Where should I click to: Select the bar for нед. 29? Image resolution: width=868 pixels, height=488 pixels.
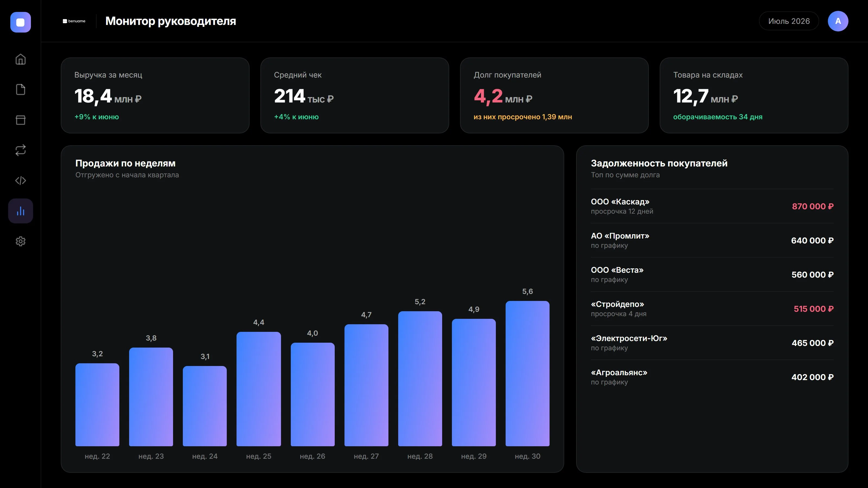474,382
